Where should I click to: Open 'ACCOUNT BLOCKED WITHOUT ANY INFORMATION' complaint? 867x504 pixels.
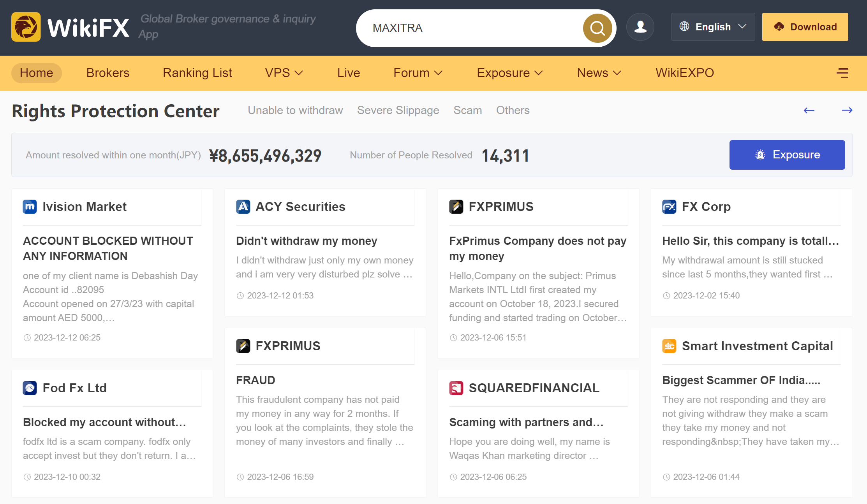pos(108,248)
